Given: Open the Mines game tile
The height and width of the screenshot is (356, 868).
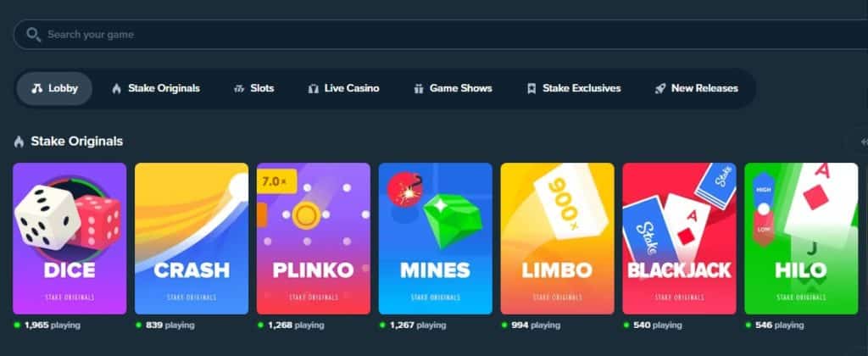Looking at the screenshot, I should pyautogui.click(x=436, y=239).
